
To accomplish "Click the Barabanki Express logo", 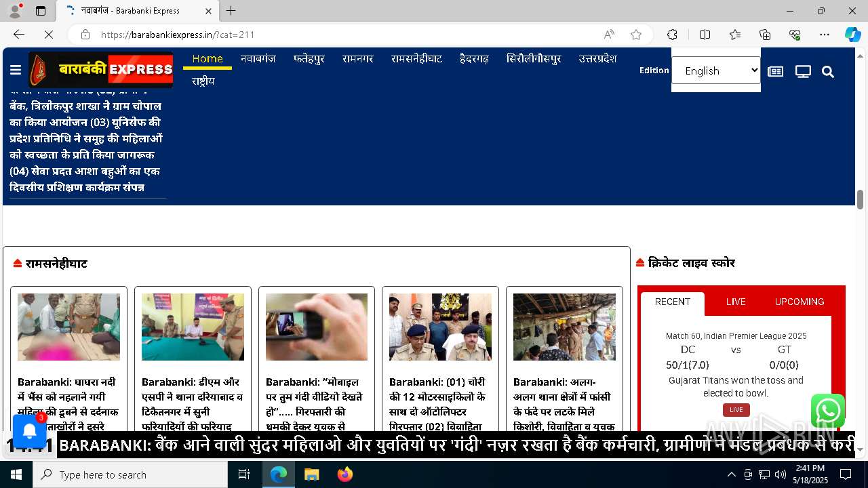I will coord(101,70).
